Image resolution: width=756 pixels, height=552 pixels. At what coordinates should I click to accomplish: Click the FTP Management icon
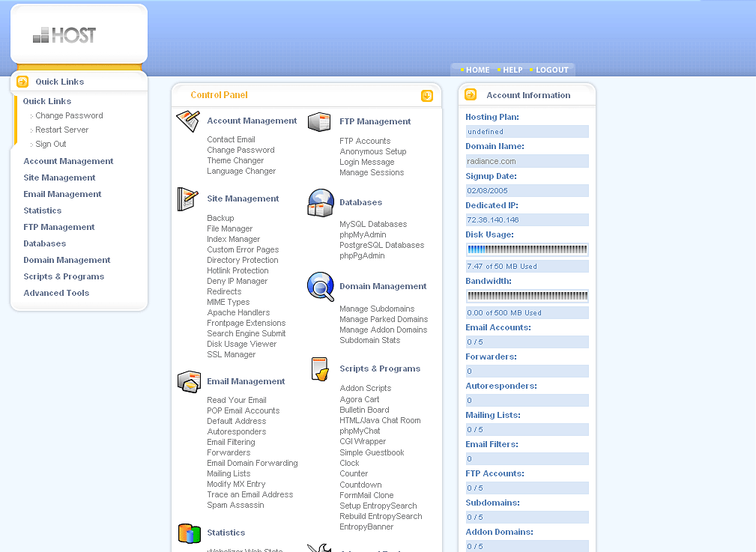coord(320,122)
